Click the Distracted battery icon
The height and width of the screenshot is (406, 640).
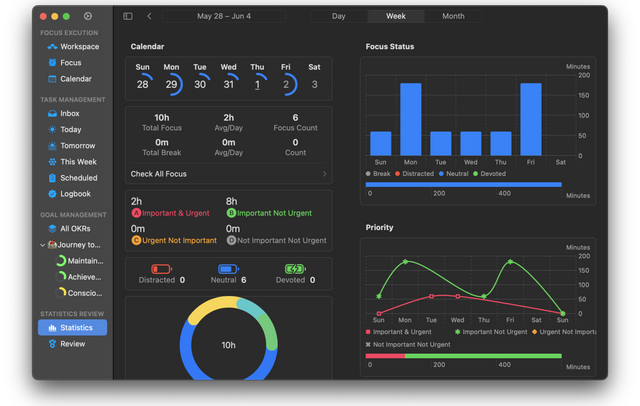(161, 269)
